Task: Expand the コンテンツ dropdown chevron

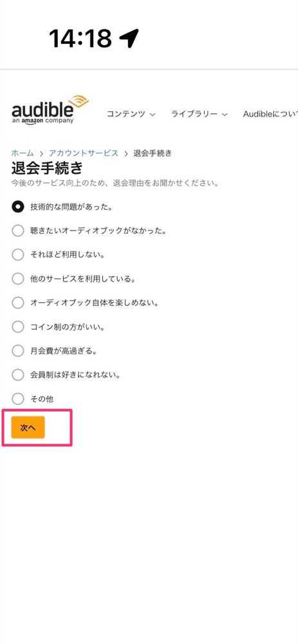Action: (153, 115)
